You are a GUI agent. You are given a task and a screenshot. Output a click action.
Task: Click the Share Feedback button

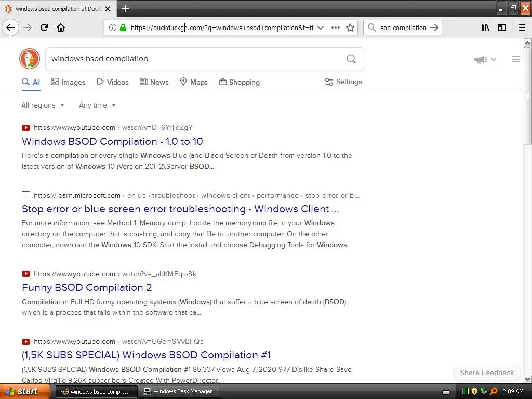point(487,373)
